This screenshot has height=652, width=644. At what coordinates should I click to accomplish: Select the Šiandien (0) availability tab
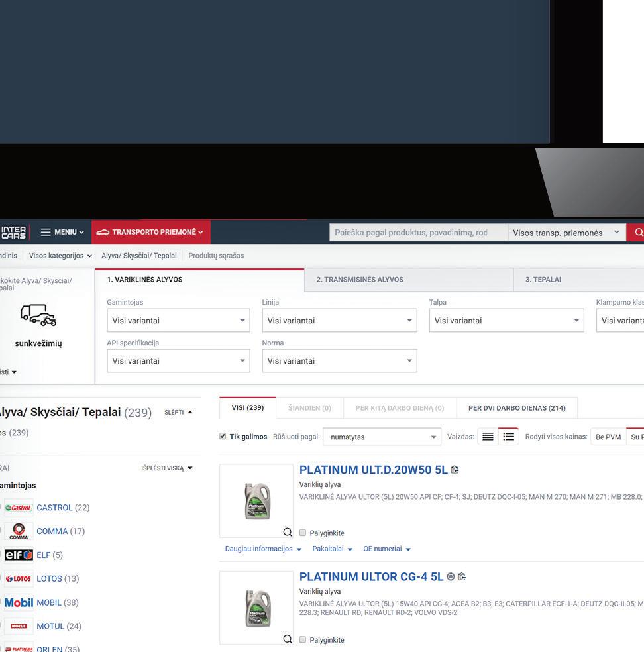tap(309, 408)
